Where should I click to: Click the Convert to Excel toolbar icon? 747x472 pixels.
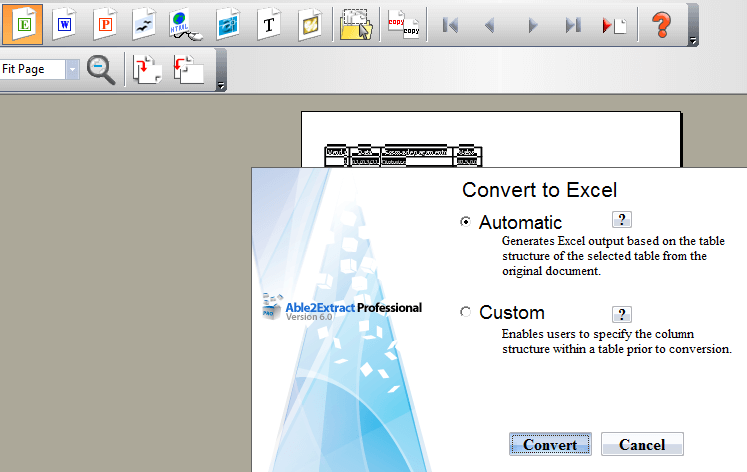[22, 24]
